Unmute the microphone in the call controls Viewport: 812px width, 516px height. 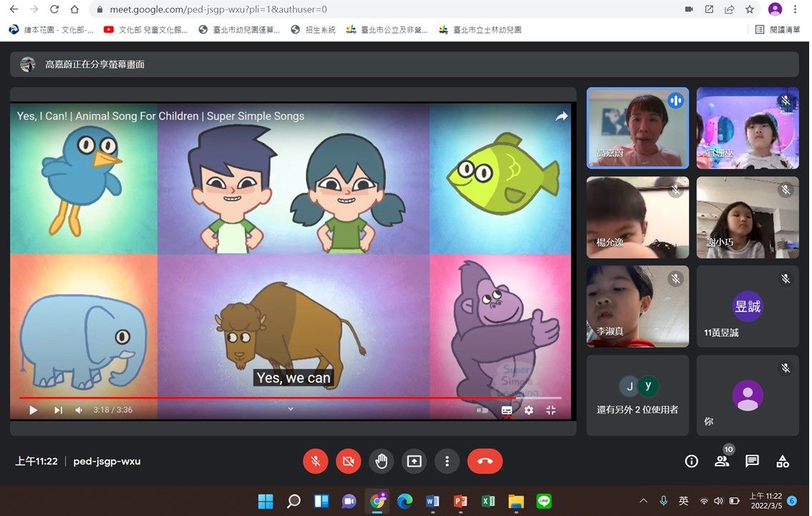[315, 461]
